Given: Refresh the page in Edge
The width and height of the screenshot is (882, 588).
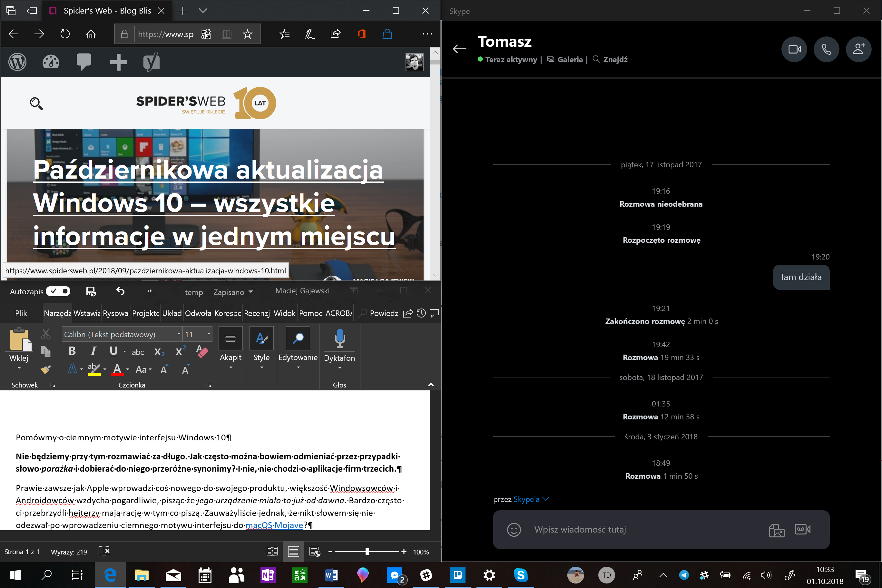Looking at the screenshot, I should pyautogui.click(x=65, y=34).
